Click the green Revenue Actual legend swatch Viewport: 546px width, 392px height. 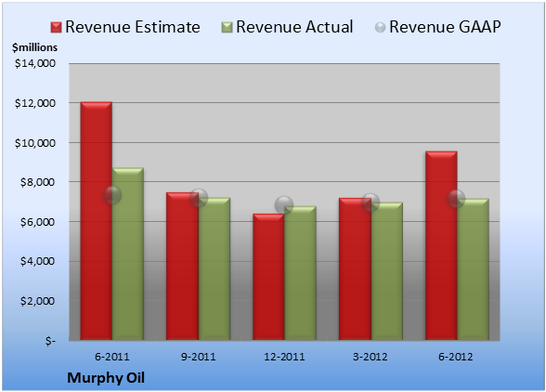227,28
